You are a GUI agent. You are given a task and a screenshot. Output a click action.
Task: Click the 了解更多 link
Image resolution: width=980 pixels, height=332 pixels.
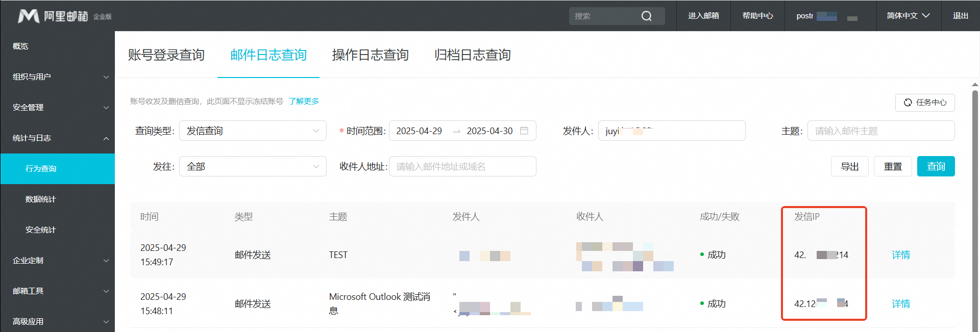[304, 101]
